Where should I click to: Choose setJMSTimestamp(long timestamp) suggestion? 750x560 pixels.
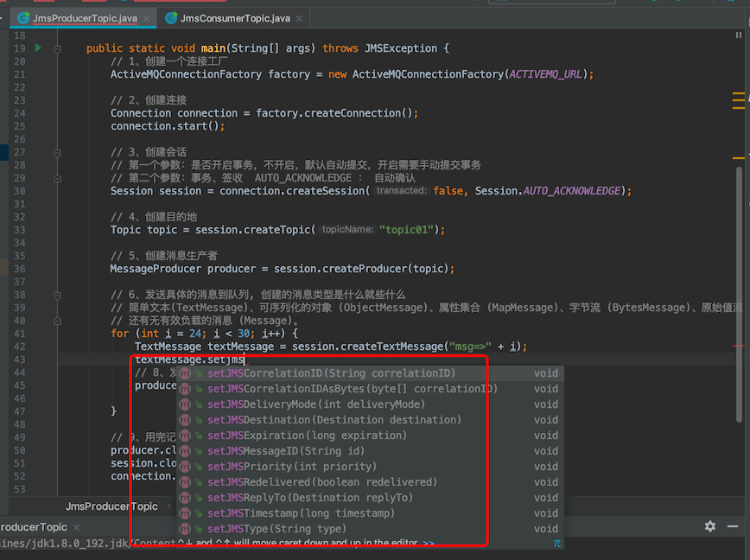point(371,513)
